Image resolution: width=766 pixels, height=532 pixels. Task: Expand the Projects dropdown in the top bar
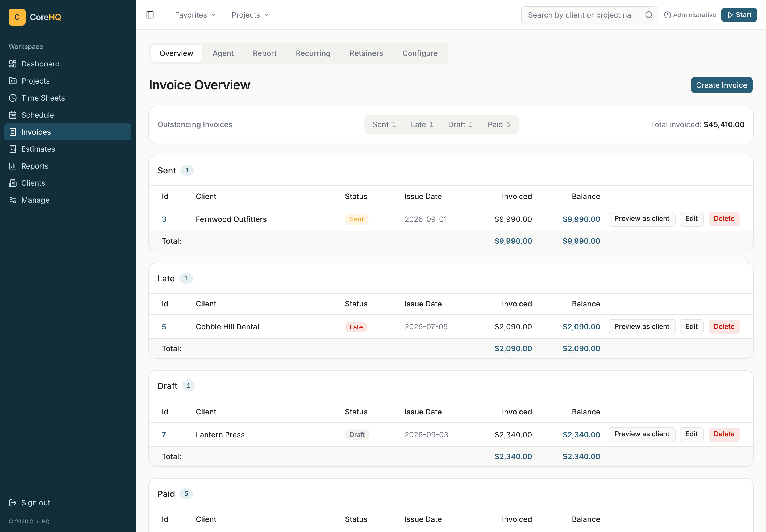[x=250, y=15]
